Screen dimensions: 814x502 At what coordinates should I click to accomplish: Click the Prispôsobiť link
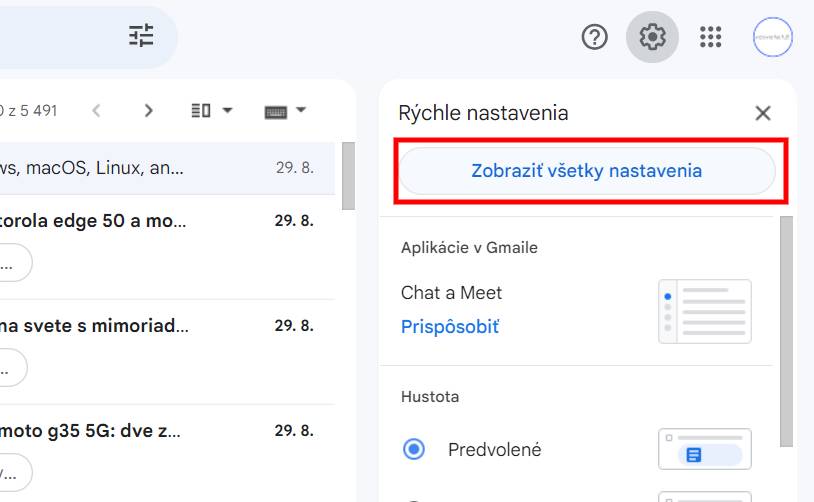pyautogui.click(x=450, y=327)
